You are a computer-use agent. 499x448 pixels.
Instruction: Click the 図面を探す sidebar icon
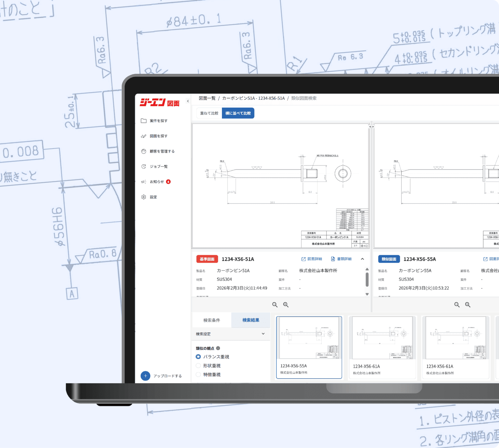pyautogui.click(x=144, y=136)
